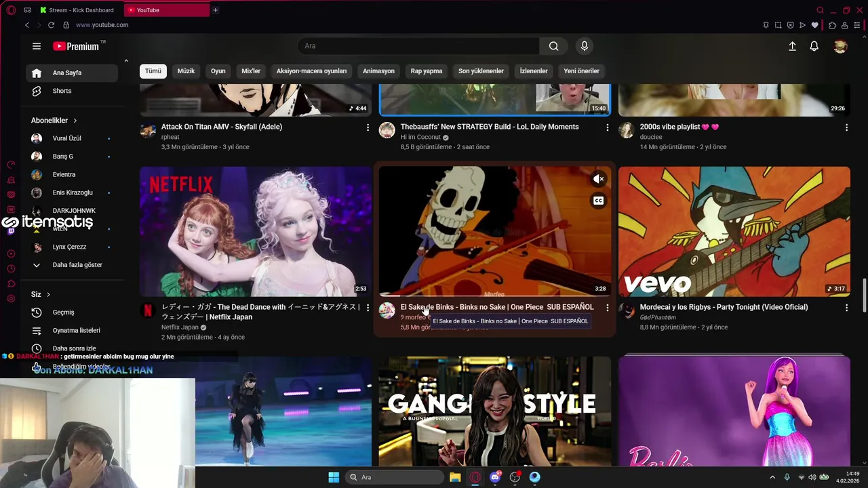
Task: Select the Mix'ler filter chip
Action: click(x=251, y=71)
